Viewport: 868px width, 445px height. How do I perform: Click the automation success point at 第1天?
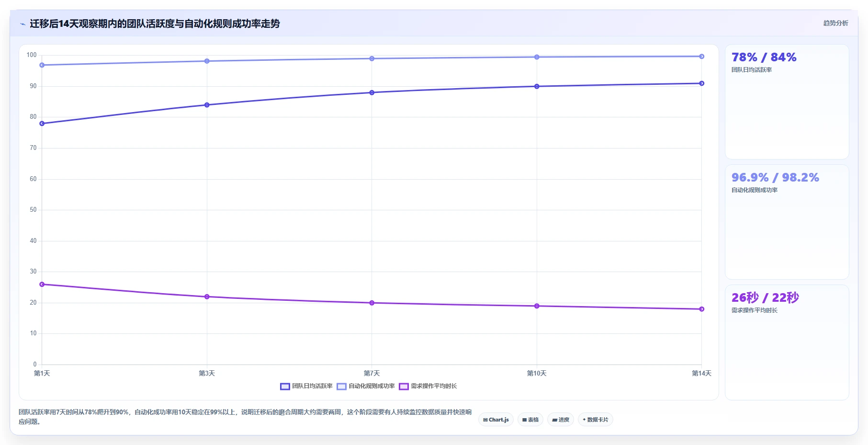42,65
